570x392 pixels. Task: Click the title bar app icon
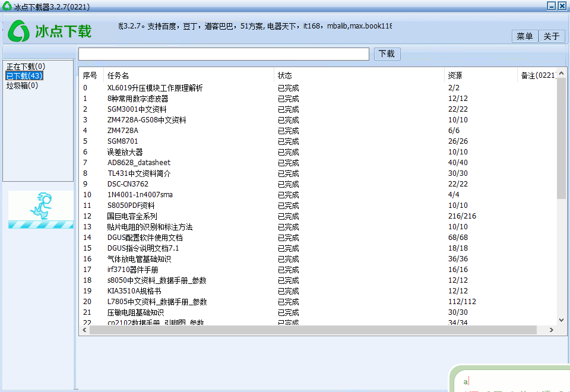pyautogui.click(x=7, y=6)
